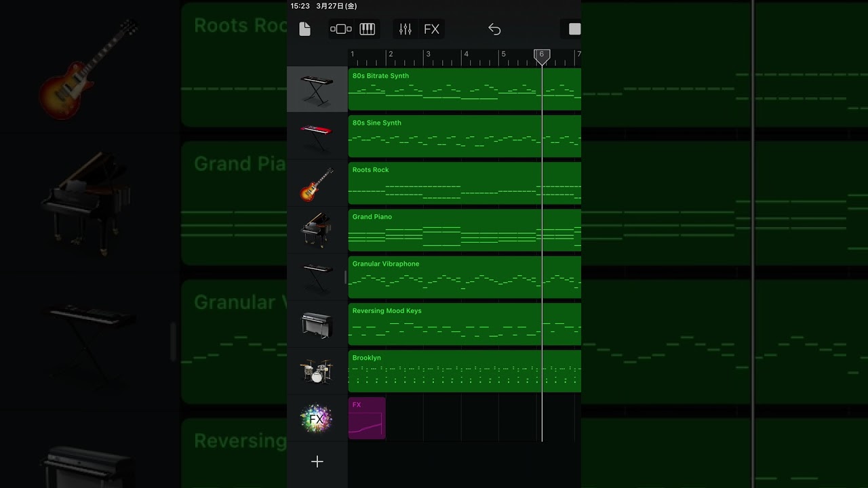Click bar 4 on the ruler
Screen dimensions: 868x488
pos(466,54)
